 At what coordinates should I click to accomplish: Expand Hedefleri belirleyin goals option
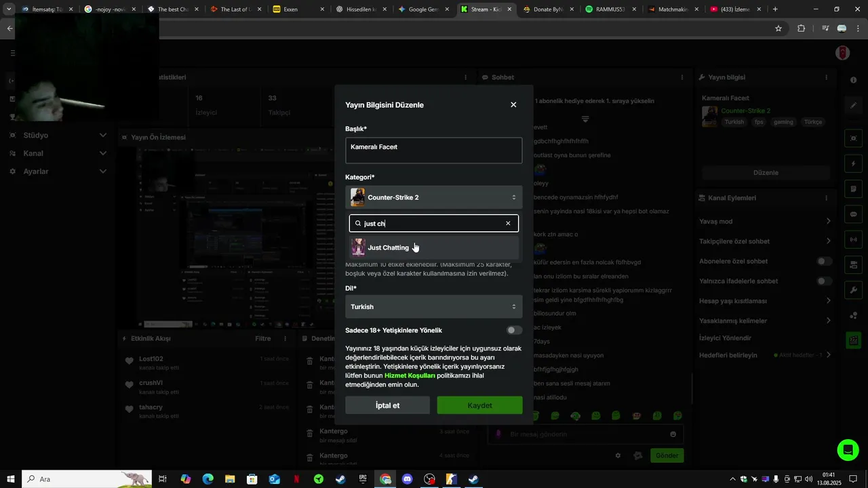(828, 354)
